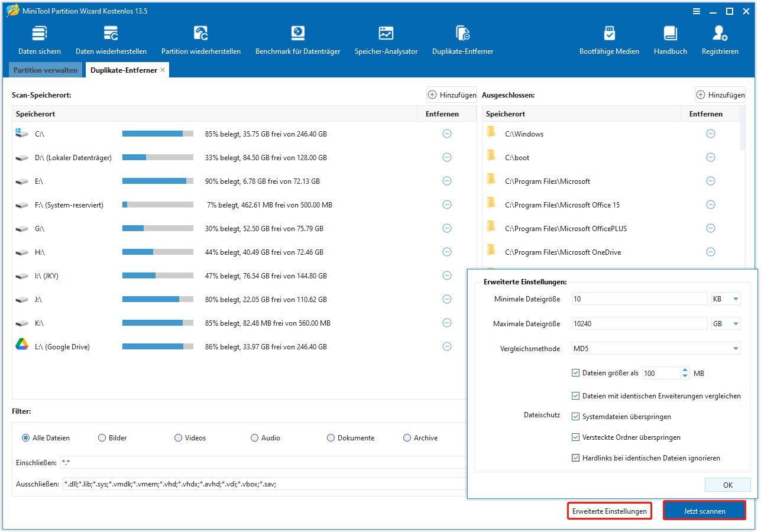This screenshot has height=532, width=761.
Task: Increase the 100 MB value with the stepper
Action: 685,370
